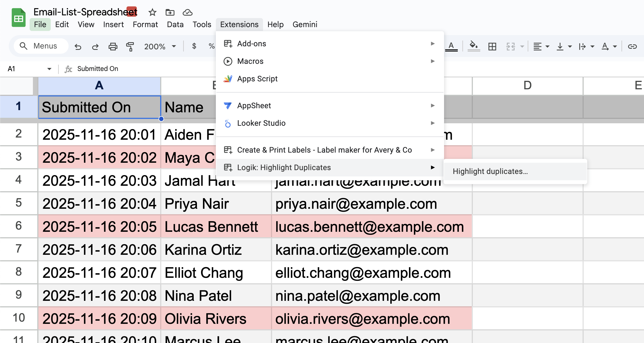Star this spreadsheet
Screen dimensions: 644x343
click(x=152, y=12)
